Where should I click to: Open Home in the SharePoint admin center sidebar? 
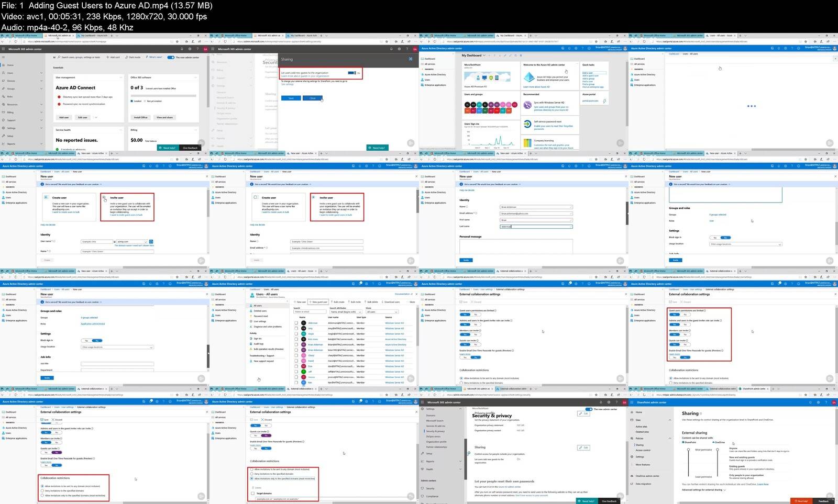(639, 412)
